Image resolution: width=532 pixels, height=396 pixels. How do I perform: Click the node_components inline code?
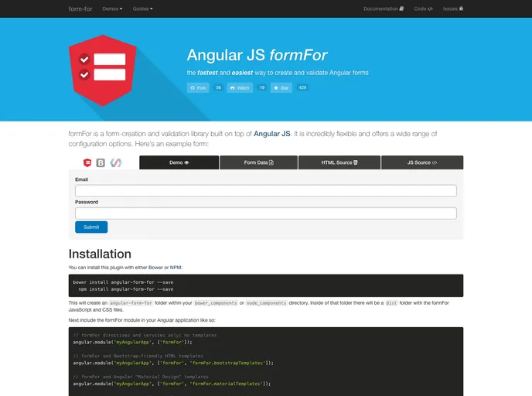pyautogui.click(x=266, y=302)
